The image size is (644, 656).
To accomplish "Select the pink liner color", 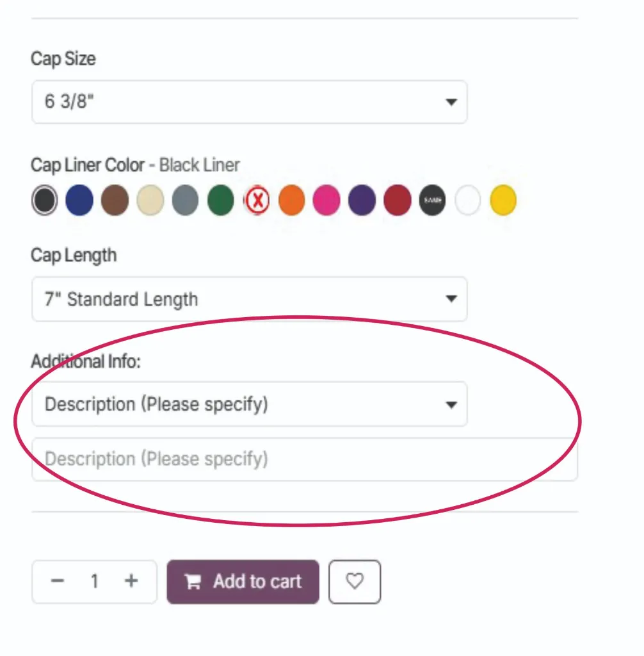I will tap(326, 200).
